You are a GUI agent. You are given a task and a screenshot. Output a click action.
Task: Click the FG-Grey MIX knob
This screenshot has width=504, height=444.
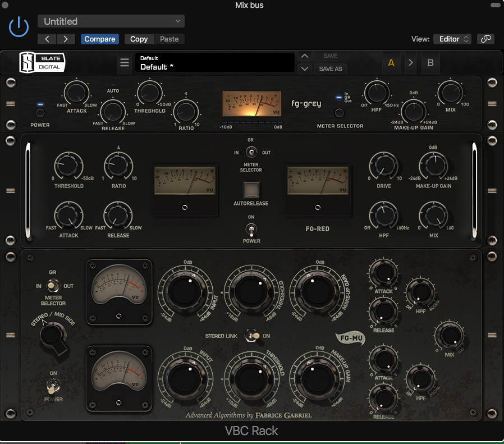[x=450, y=93]
